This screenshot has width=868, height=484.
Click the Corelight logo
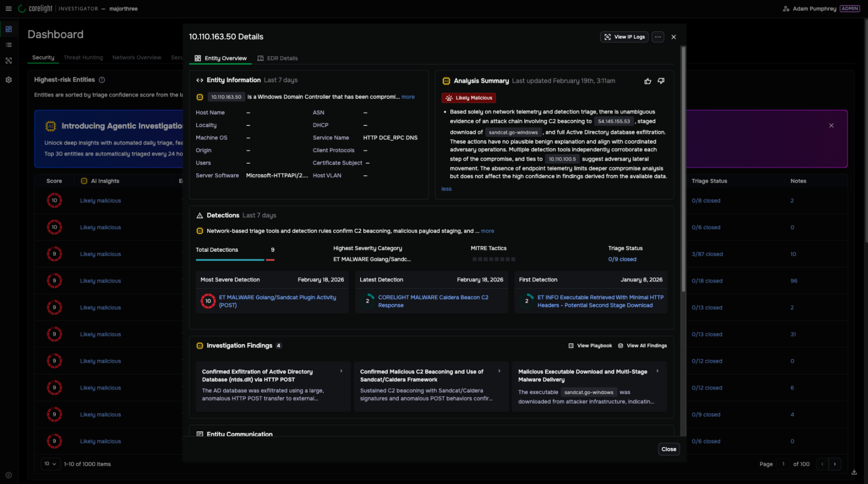click(x=36, y=9)
